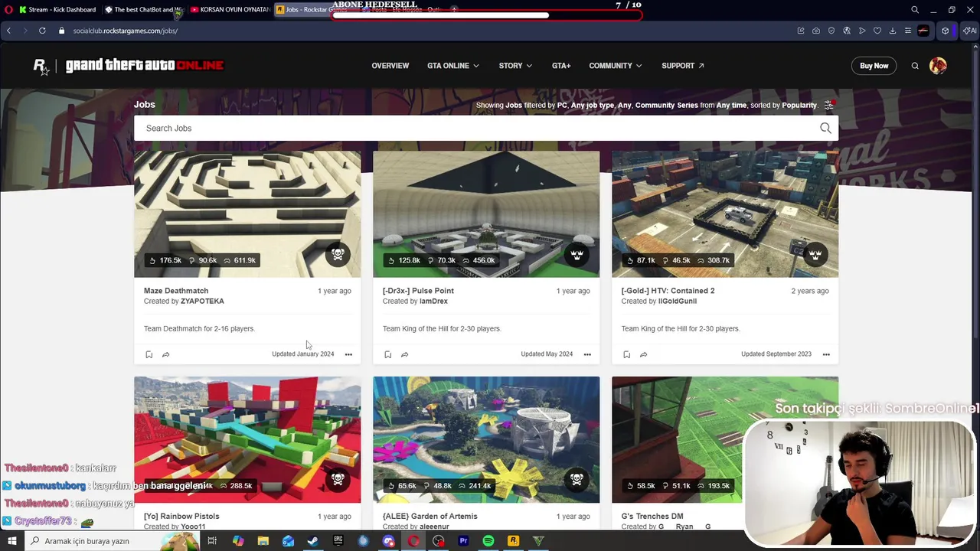The image size is (980, 551).
Task: Click skull badge on Garden of Artemis thumbnail
Action: (577, 480)
